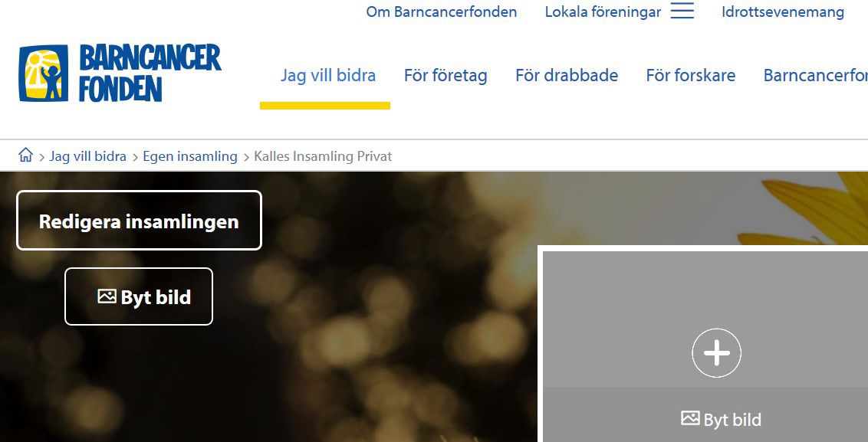Follow the Egen insamling breadcrumb link
The height and width of the screenshot is (442, 868).
(190, 156)
